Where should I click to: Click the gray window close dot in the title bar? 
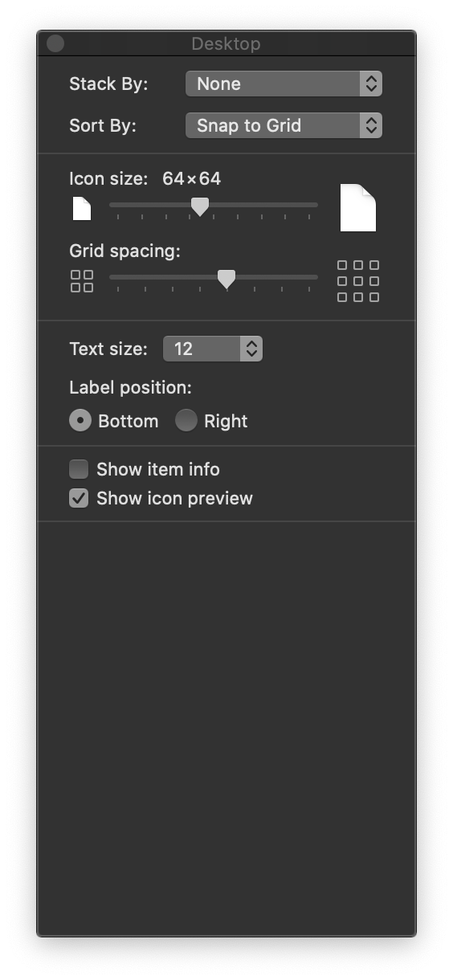[x=55, y=43]
